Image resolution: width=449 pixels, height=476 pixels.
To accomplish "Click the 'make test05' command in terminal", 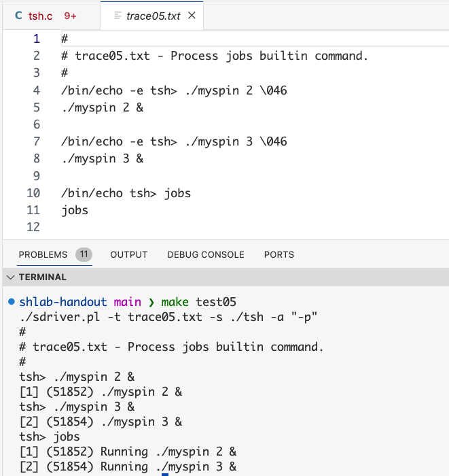I will pyautogui.click(x=198, y=302).
